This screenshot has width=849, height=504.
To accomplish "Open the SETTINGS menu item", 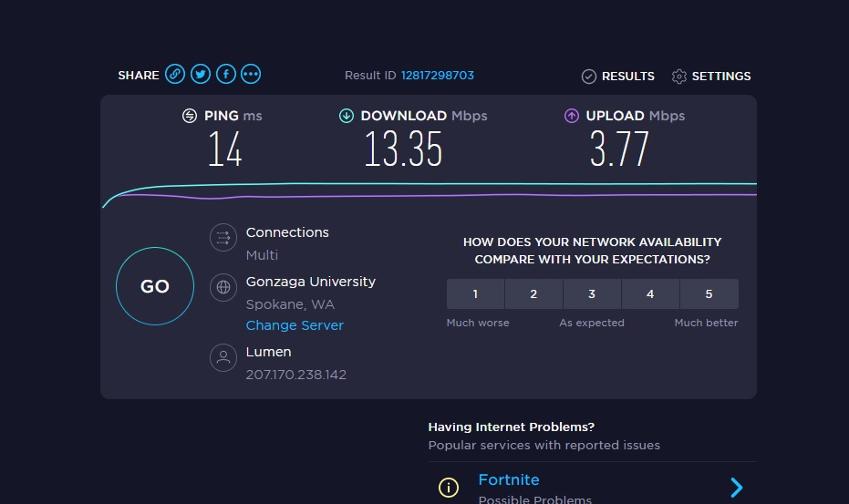I will click(x=720, y=77).
